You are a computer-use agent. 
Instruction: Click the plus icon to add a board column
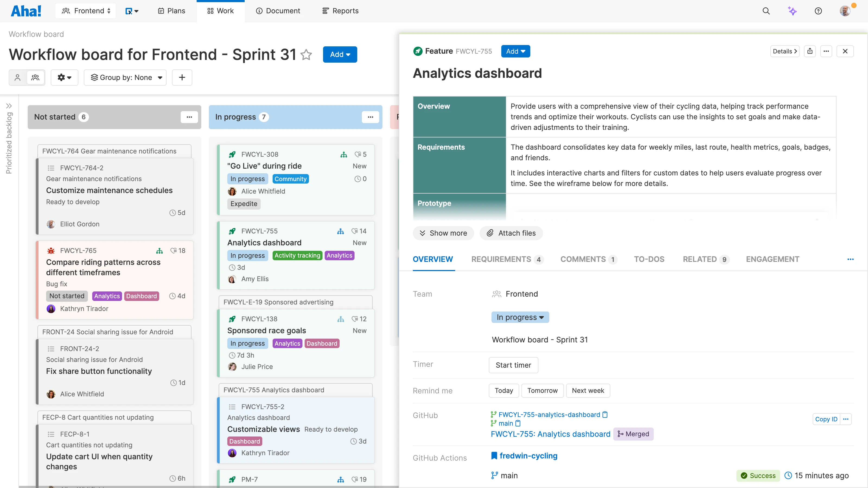pos(182,78)
